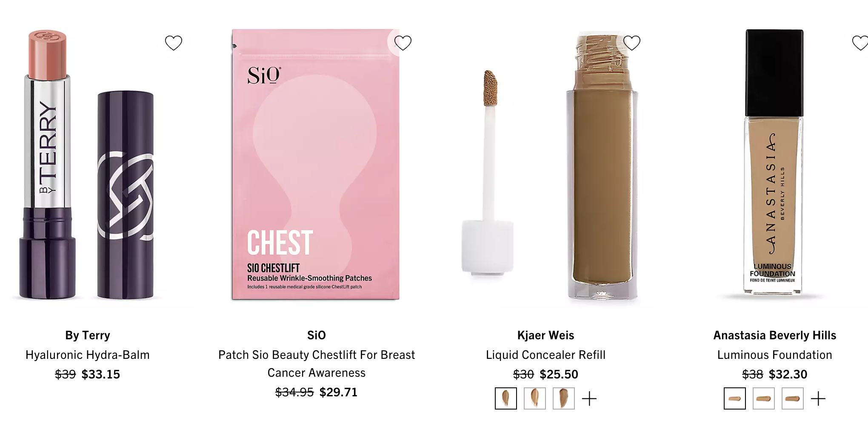This screenshot has height=424, width=868.
Task: Select first Kjaer Weis concealer shade swatch
Action: pos(506,398)
